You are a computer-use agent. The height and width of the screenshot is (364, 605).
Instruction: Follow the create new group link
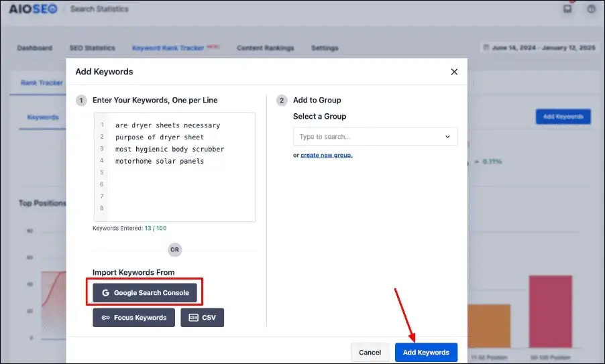click(x=327, y=155)
